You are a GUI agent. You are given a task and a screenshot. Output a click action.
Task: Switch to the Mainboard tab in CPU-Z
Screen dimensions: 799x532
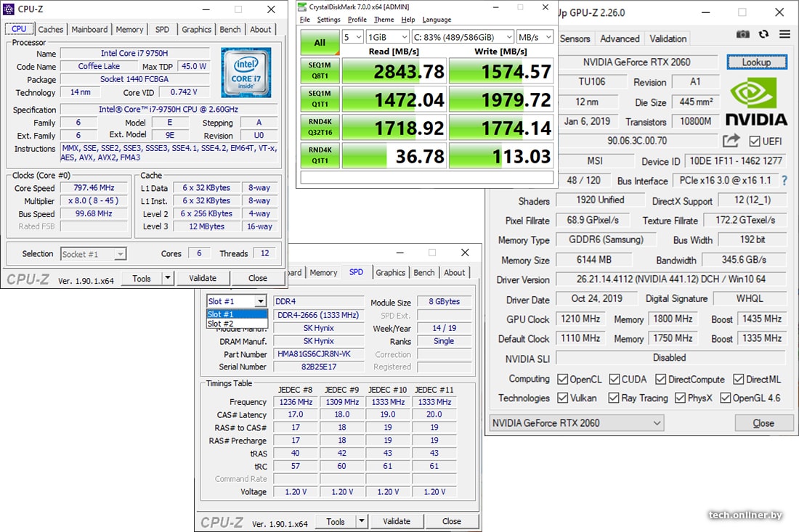[x=89, y=29]
